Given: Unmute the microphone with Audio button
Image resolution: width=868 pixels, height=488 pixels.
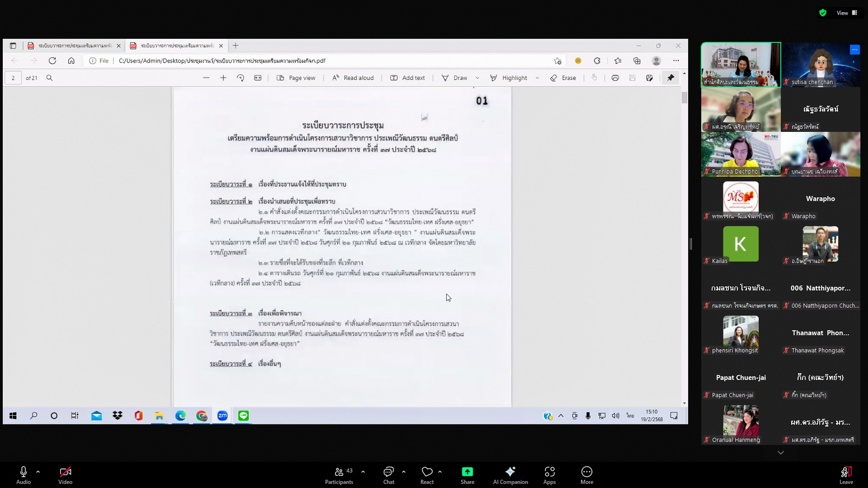Looking at the screenshot, I should coord(24,472).
